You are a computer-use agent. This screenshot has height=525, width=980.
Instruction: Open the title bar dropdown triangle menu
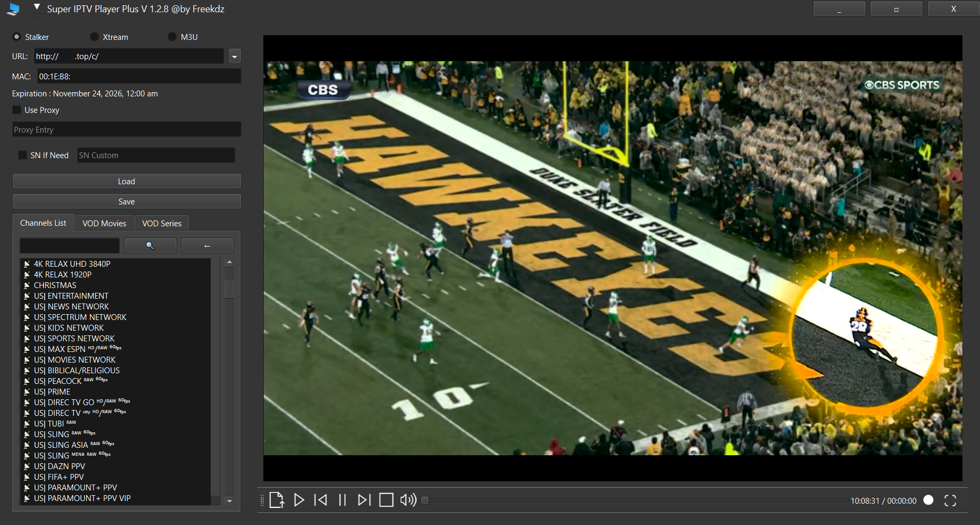tap(37, 7)
